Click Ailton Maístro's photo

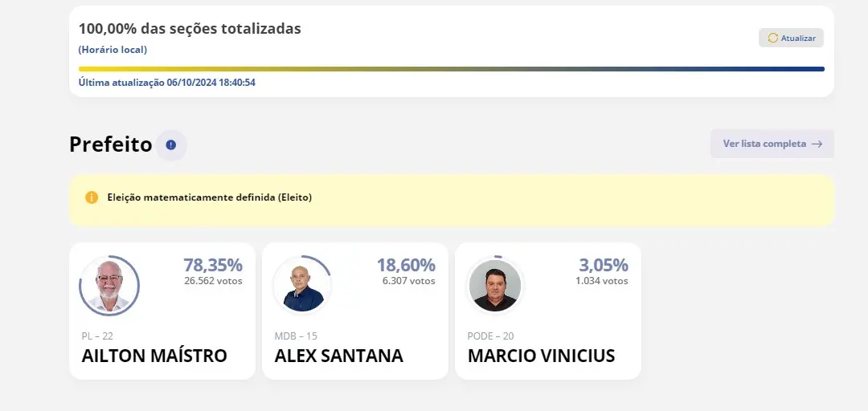click(109, 286)
